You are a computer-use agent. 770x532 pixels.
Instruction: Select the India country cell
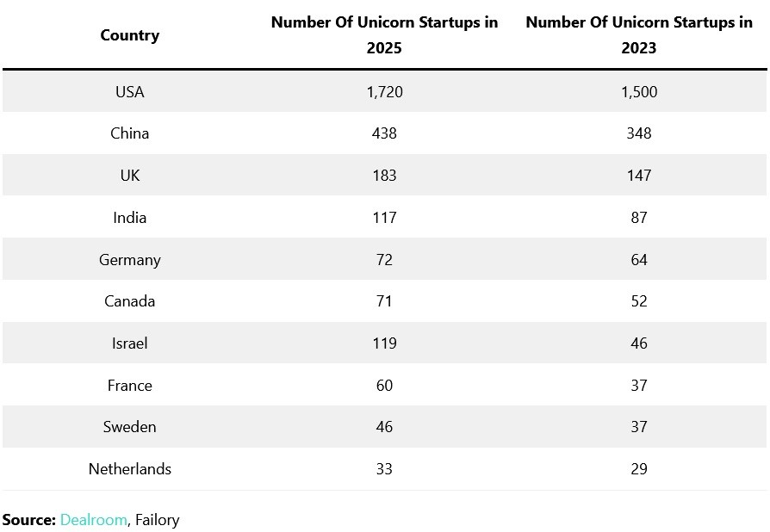(x=130, y=218)
